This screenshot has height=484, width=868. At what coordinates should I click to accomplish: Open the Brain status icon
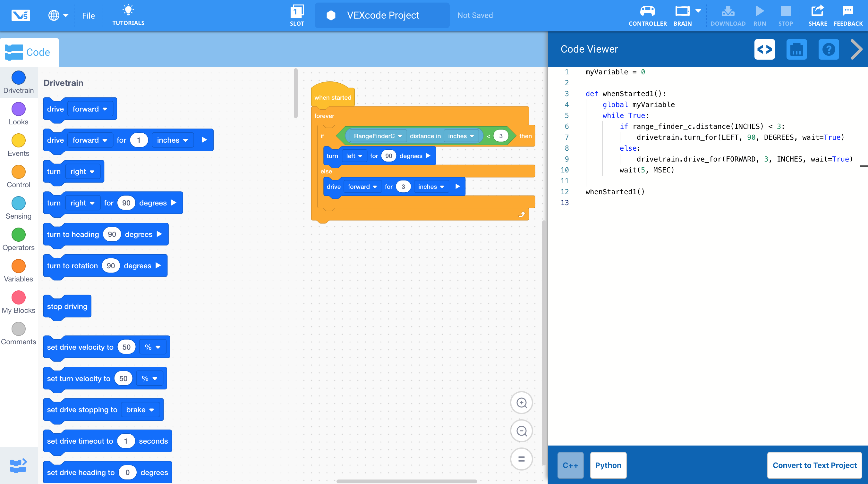[682, 15]
